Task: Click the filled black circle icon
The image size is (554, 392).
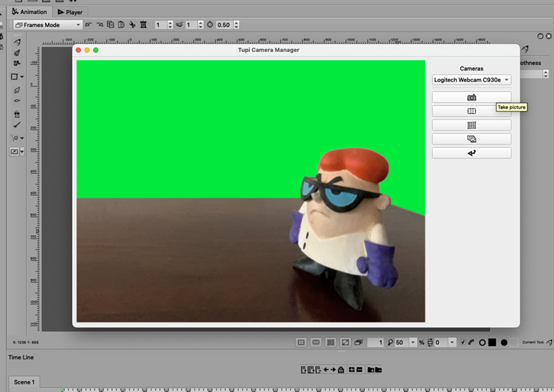Action: tap(504, 343)
